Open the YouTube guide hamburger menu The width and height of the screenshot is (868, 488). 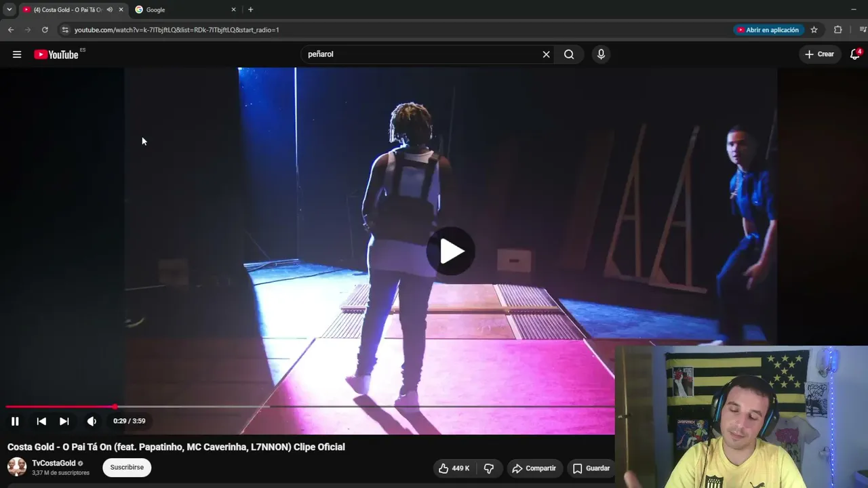tap(17, 54)
